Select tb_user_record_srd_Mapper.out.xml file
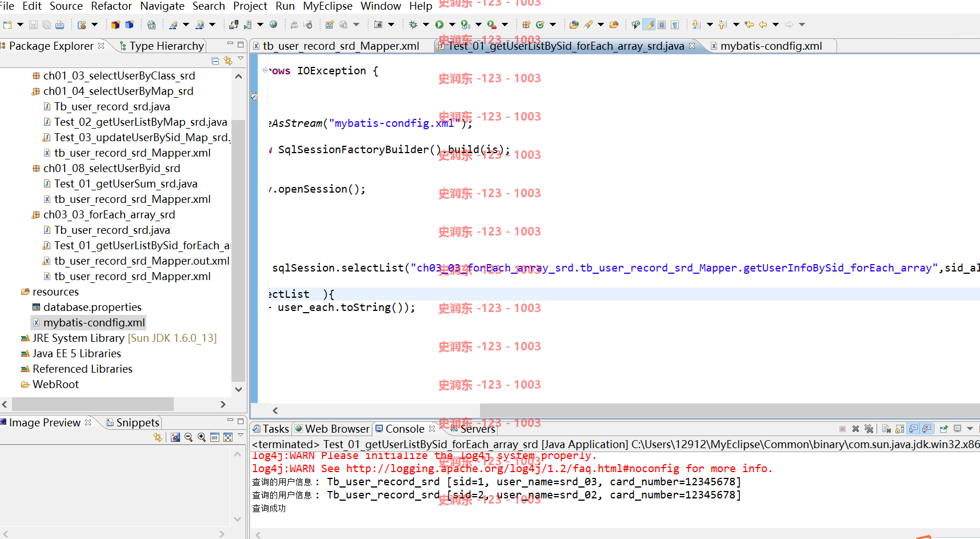 coord(137,261)
